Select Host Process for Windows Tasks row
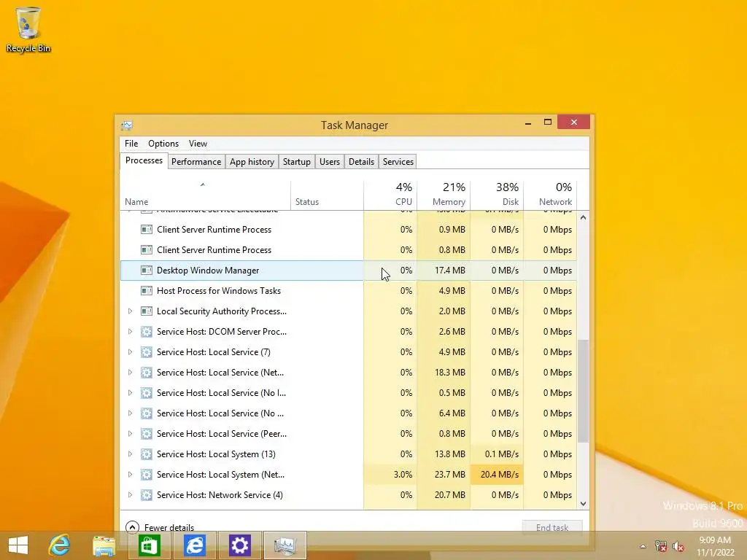This screenshot has height=560, width=747. 349,291
